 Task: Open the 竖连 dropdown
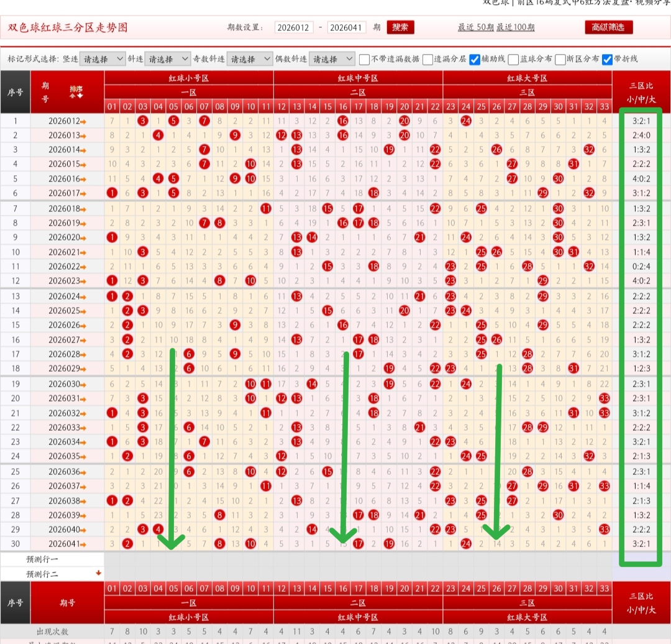(103, 59)
